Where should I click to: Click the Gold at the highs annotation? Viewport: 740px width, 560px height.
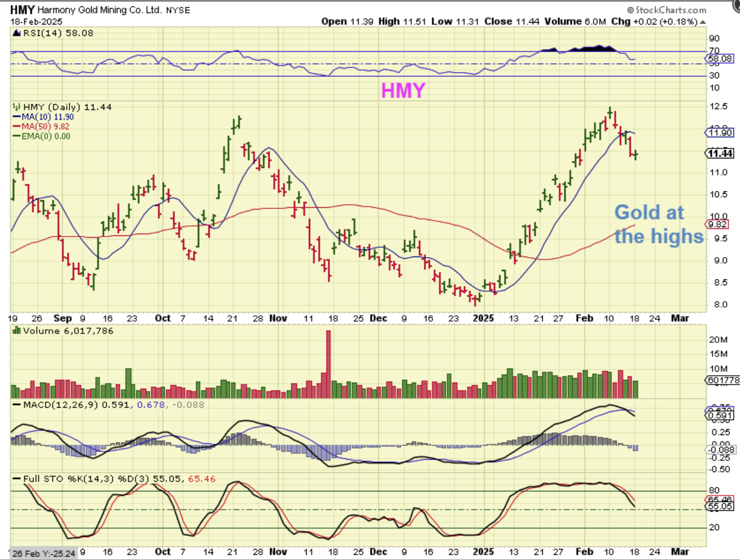click(659, 224)
